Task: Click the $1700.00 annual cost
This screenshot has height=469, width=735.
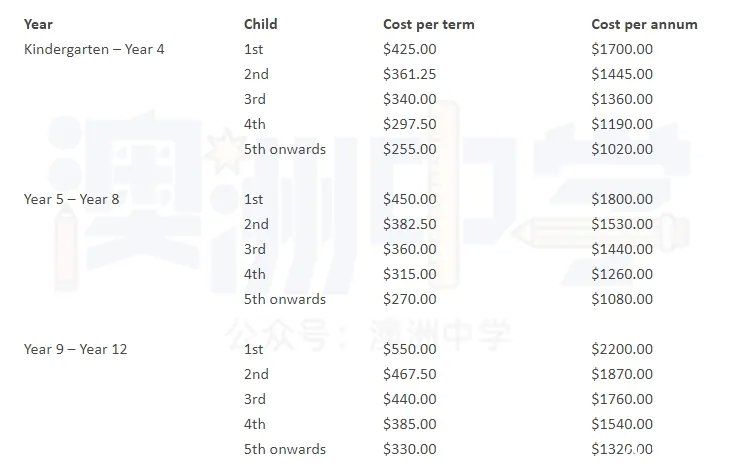Action: pos(622,49)
